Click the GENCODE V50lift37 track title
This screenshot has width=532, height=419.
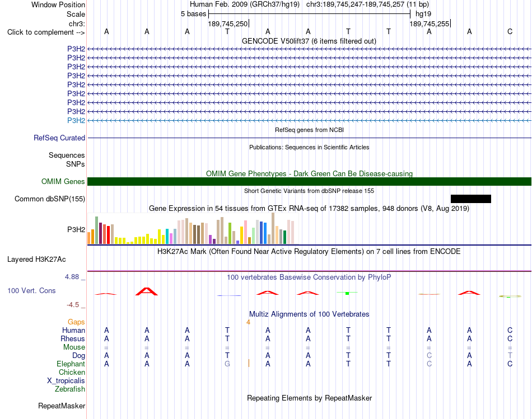309,41
